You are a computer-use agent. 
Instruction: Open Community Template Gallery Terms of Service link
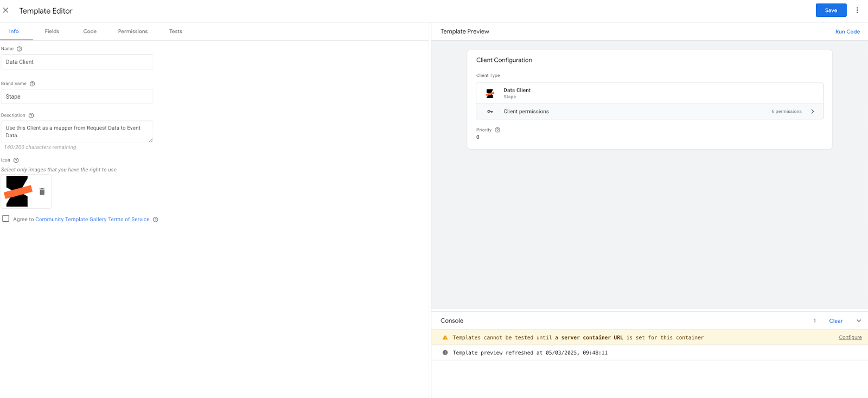(92, 220)
